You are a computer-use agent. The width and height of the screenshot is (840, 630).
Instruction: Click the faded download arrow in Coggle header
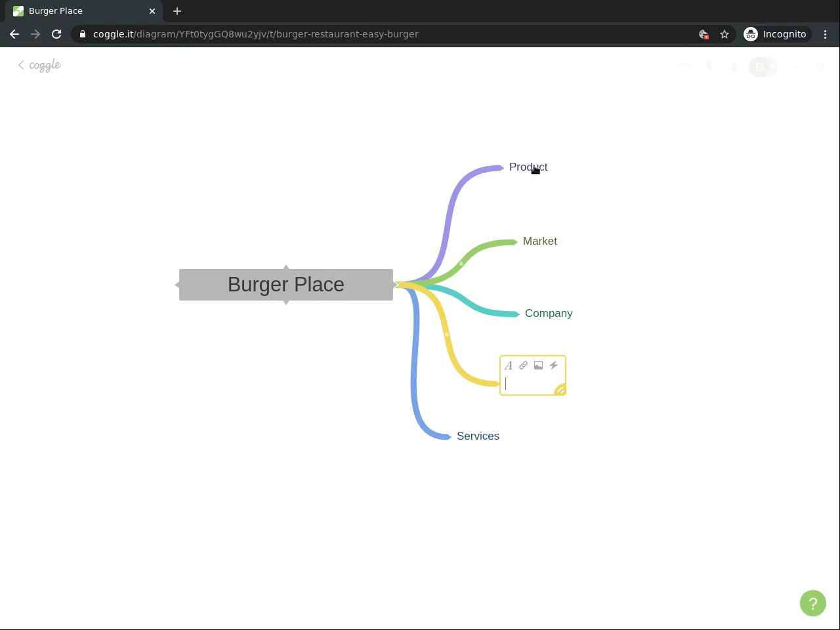[734, 67]
